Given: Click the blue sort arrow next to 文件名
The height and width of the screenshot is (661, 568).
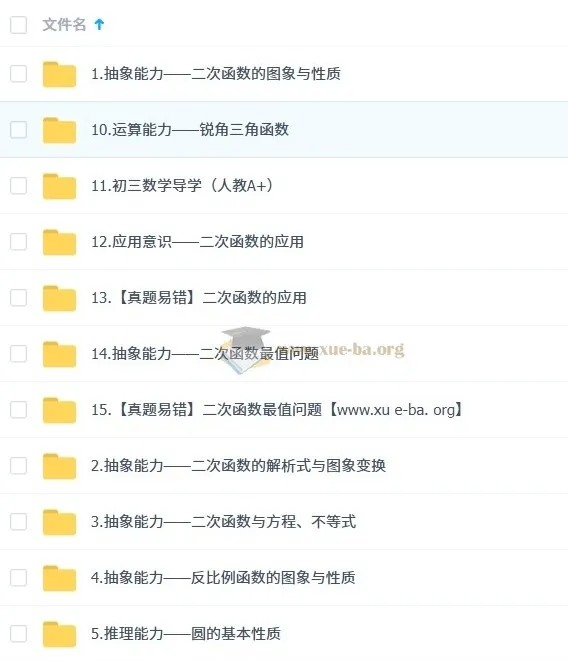Looking at the screenshot, I should [x=99, y=24].
